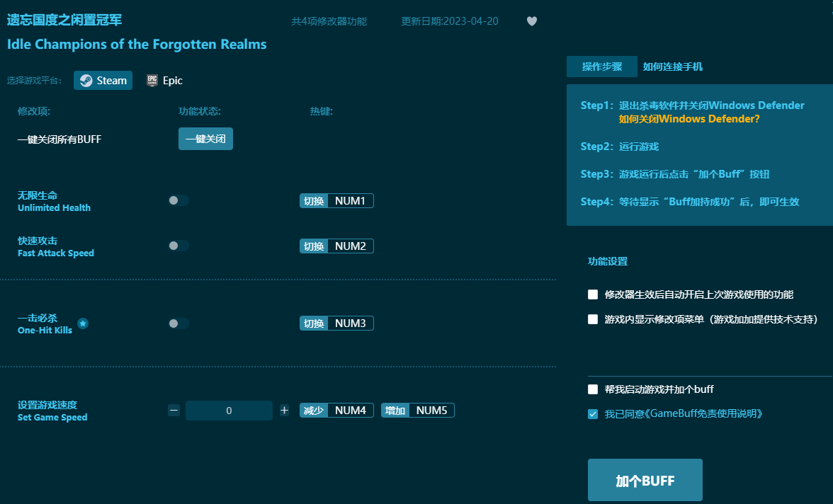Open the 操作步骤 tab
Viewport: 833px width, 504px height.
(602, 67)
